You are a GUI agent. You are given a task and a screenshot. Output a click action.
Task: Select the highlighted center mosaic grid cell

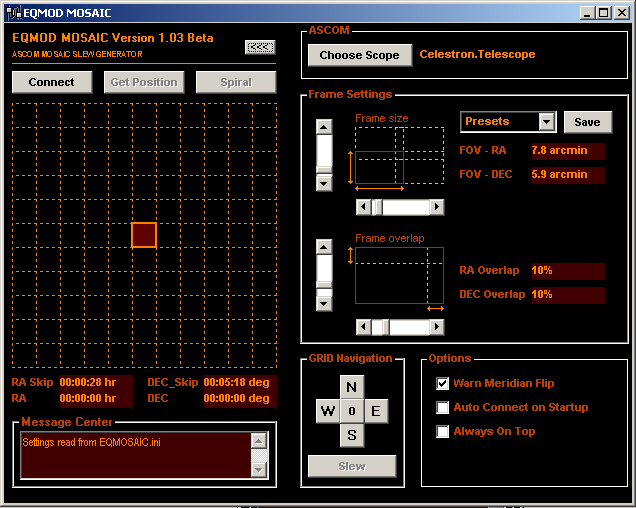(x=144, y=235)
